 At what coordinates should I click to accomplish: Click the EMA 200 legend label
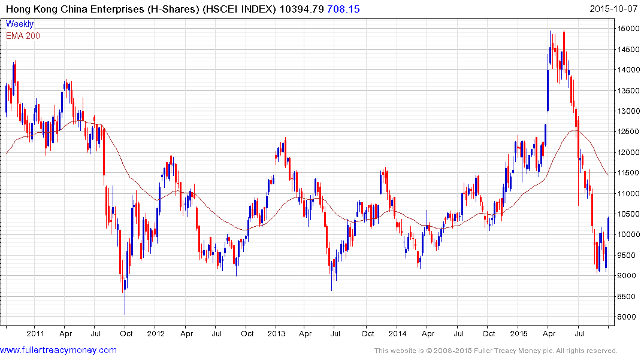point(23,36)
